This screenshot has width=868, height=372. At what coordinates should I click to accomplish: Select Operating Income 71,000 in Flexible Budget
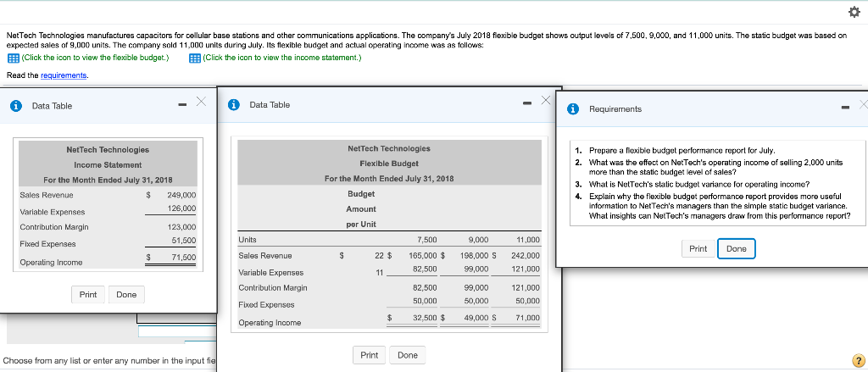tap(527, 319)
